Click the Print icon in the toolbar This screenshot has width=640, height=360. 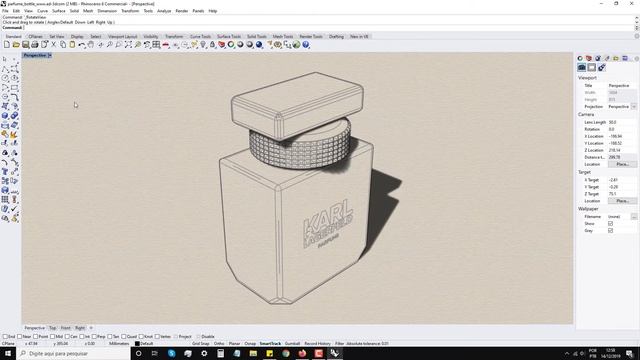tap(35, 45)
